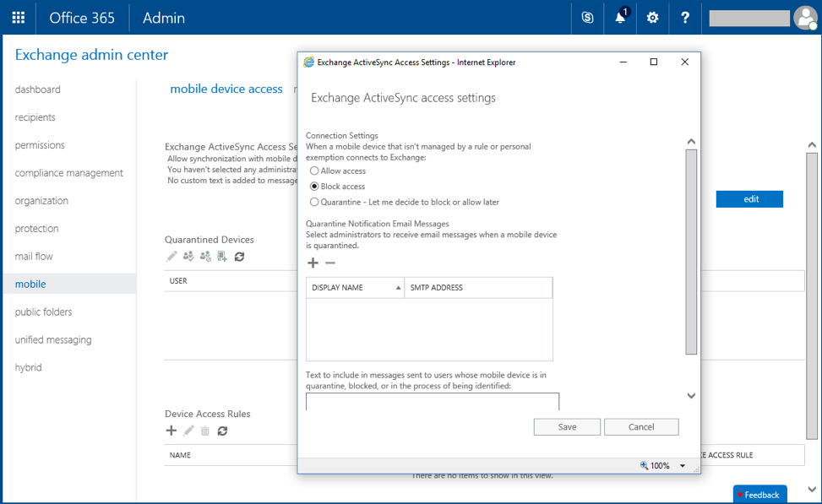822x504 pixels.
Task: Click the delete trash icon under Device Access Rules
Action: tap(204, 431)
